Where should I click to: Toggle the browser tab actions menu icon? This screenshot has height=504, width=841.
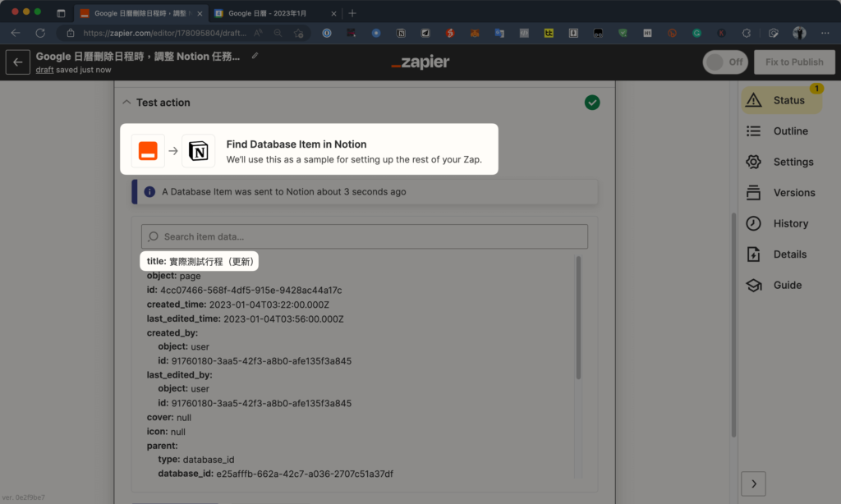coord(61,13)
